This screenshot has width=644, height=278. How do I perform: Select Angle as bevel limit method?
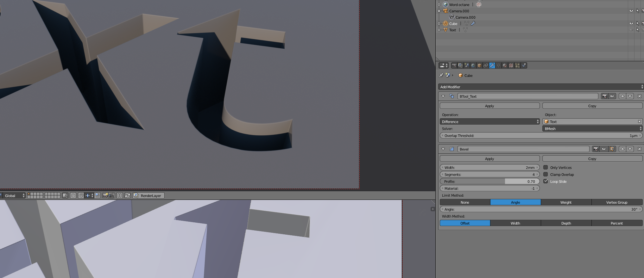pos(515,202)
